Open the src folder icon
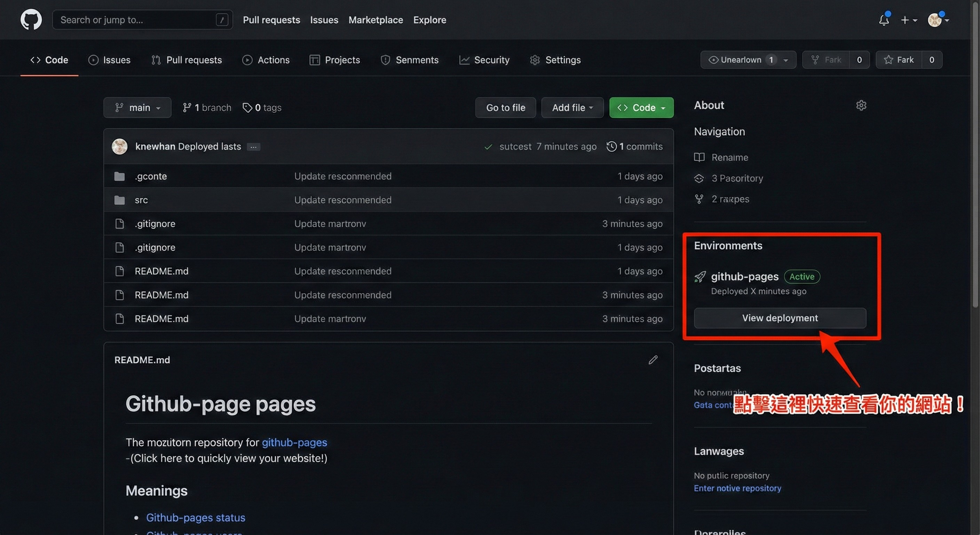Image resolution: width=980 pixels, height=535 pixels. pos(119,200)
